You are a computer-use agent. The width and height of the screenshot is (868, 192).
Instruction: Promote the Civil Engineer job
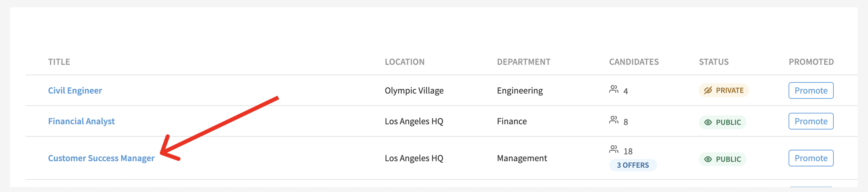(811, 90)
